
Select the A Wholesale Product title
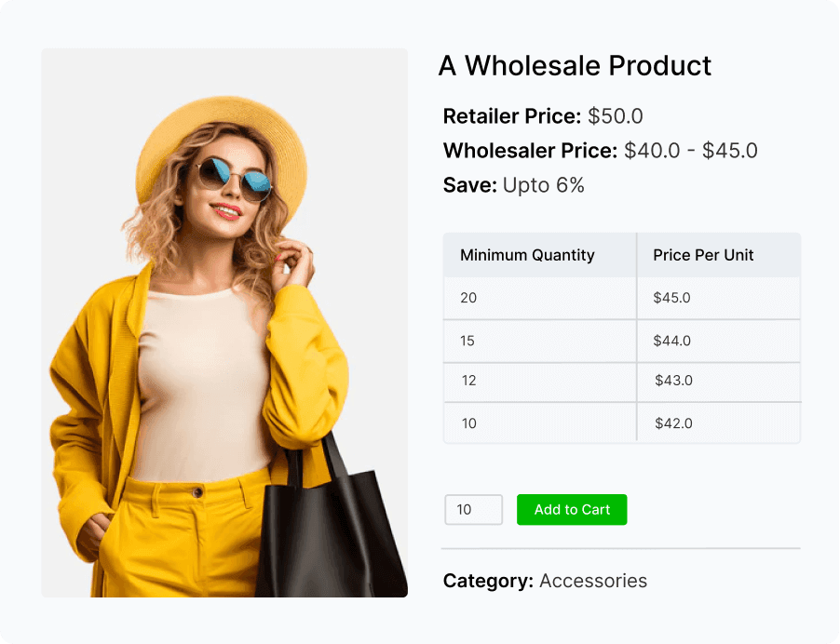tap(575, 66)
